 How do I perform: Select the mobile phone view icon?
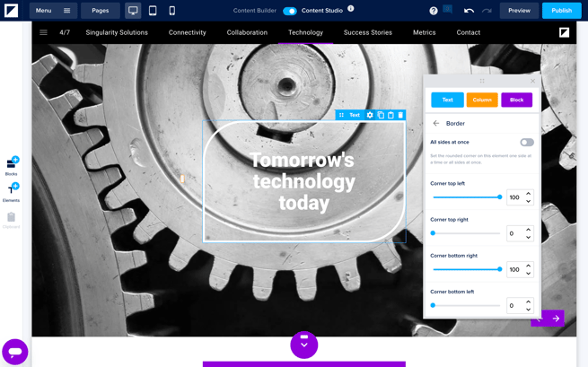172,11
